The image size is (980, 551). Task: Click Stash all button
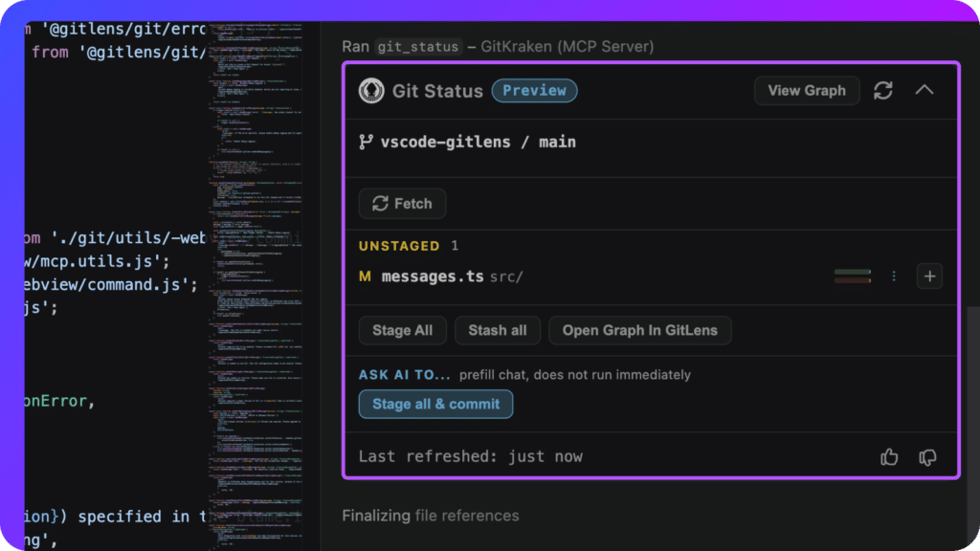497,330
